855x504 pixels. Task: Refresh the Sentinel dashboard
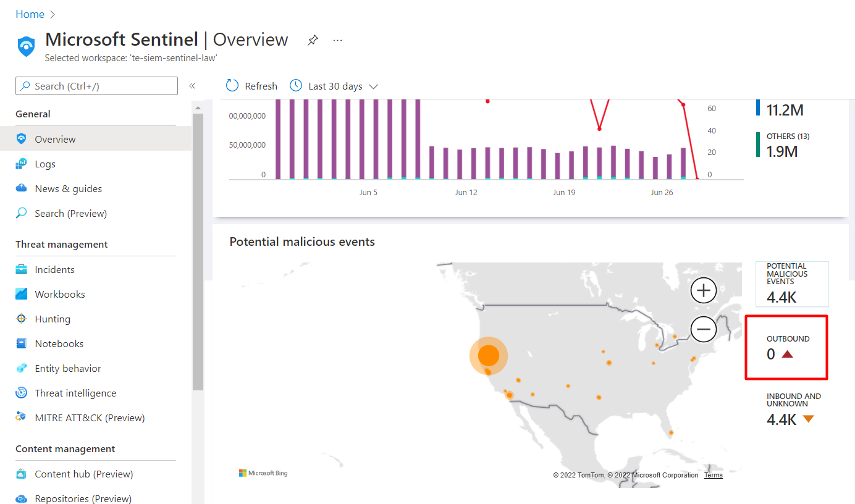pos(251,86)
